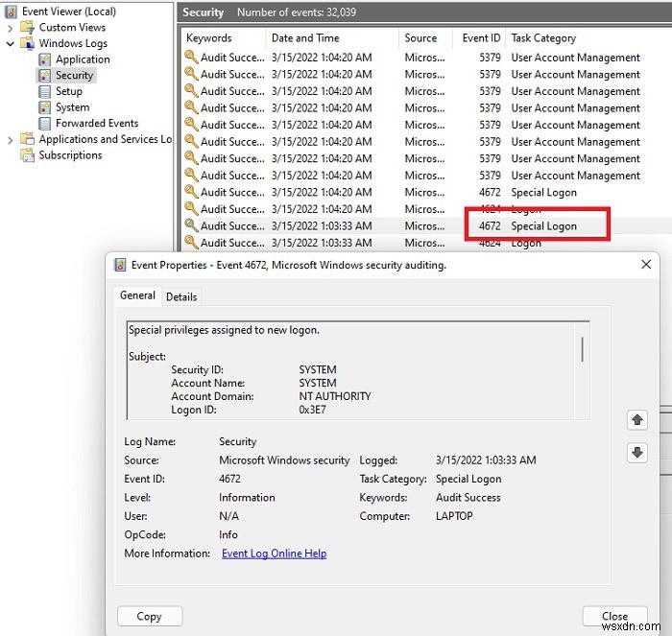Viewport: 672px width, 636px height.
Task: Switch to the General tab
Action: tap(137, 295)
